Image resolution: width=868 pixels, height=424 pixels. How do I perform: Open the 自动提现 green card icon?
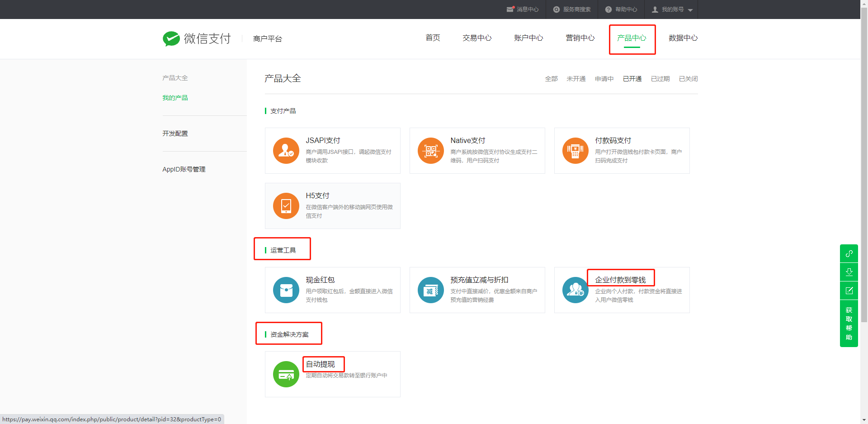(286, 374)
